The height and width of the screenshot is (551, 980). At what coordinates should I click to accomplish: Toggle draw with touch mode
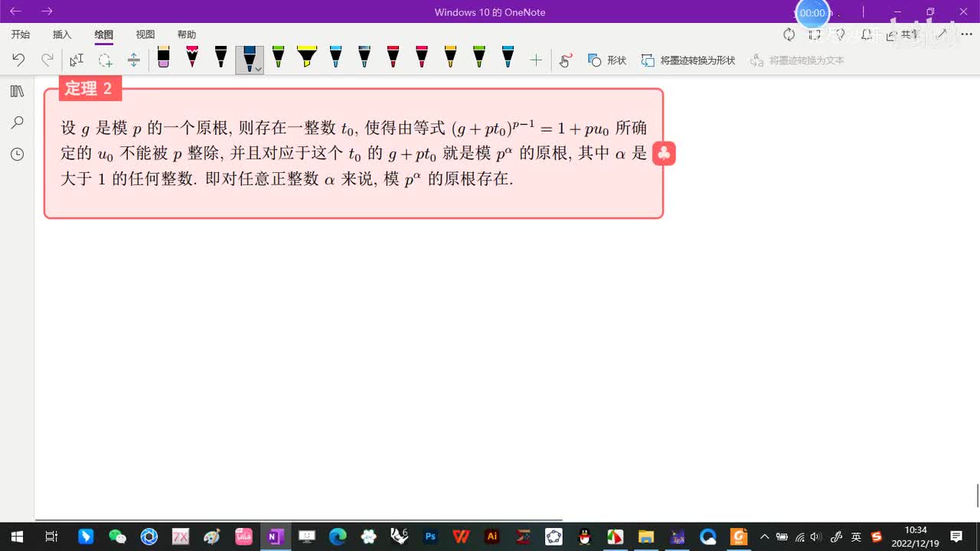[565, 60]
